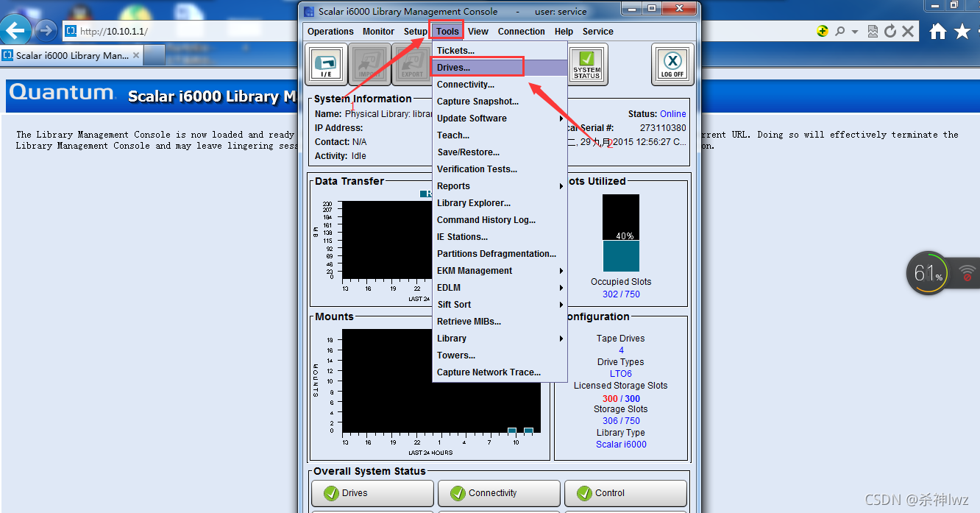The image size is (980, 513).
Task: Select Partitions Defragmentation... menu entry
Action: coord(500,254)
